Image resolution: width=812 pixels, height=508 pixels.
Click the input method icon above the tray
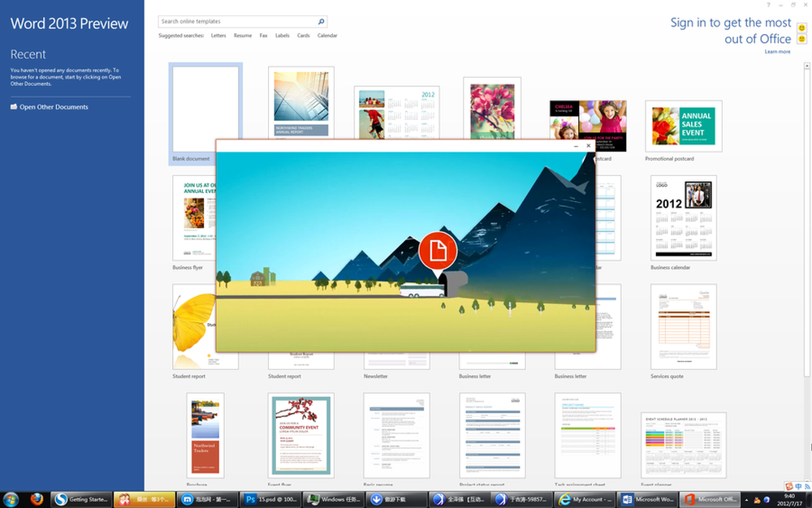pos(788,487)
